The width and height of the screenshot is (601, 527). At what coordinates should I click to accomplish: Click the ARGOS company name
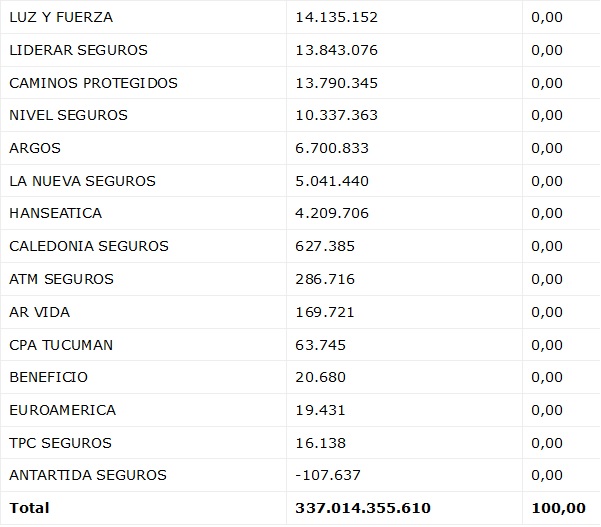pyautogui.click(x=35, y=148)
